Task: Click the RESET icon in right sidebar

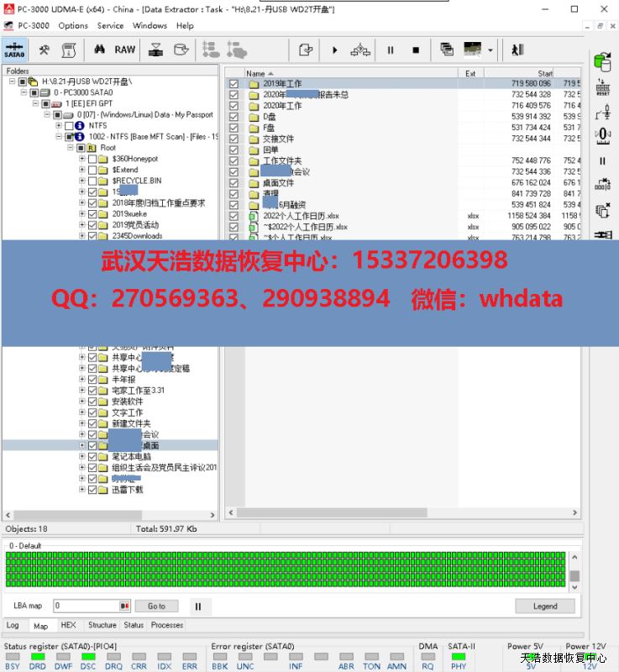Action: pyautogui.click(x=602, y=87)
